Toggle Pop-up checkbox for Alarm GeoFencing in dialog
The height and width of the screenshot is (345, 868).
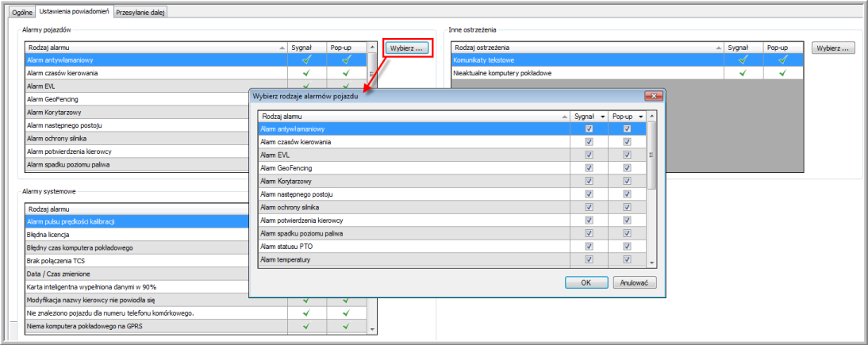tap(627, 168)
